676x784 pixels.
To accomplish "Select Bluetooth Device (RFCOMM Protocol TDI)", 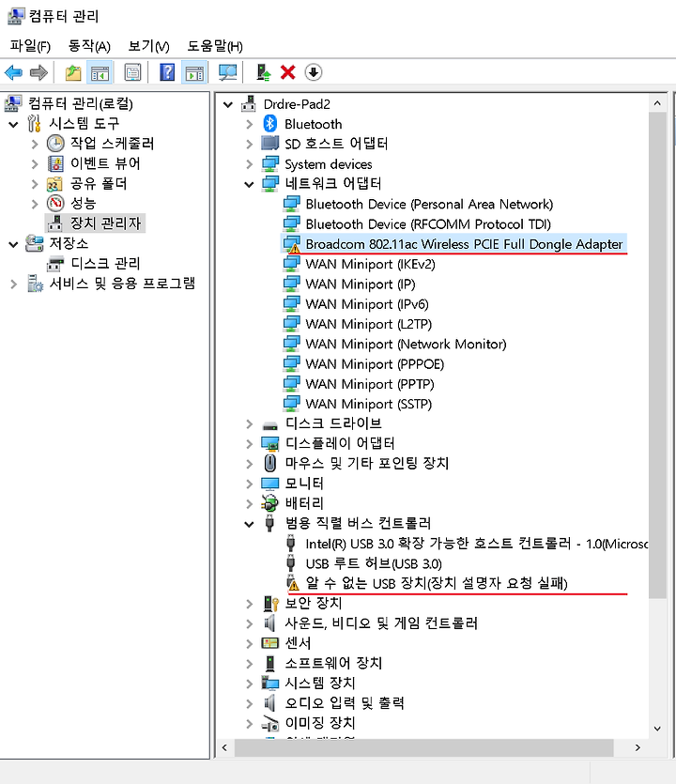I will [428, 224].
